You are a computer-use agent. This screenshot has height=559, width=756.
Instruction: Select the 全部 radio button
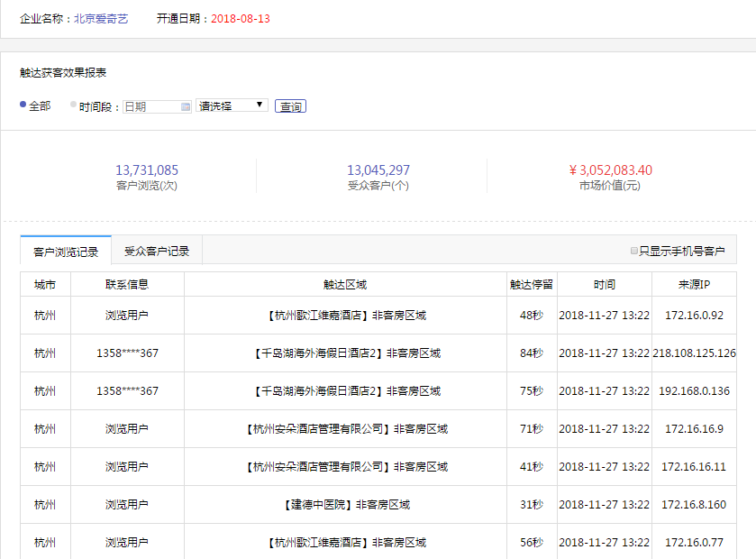21,105
